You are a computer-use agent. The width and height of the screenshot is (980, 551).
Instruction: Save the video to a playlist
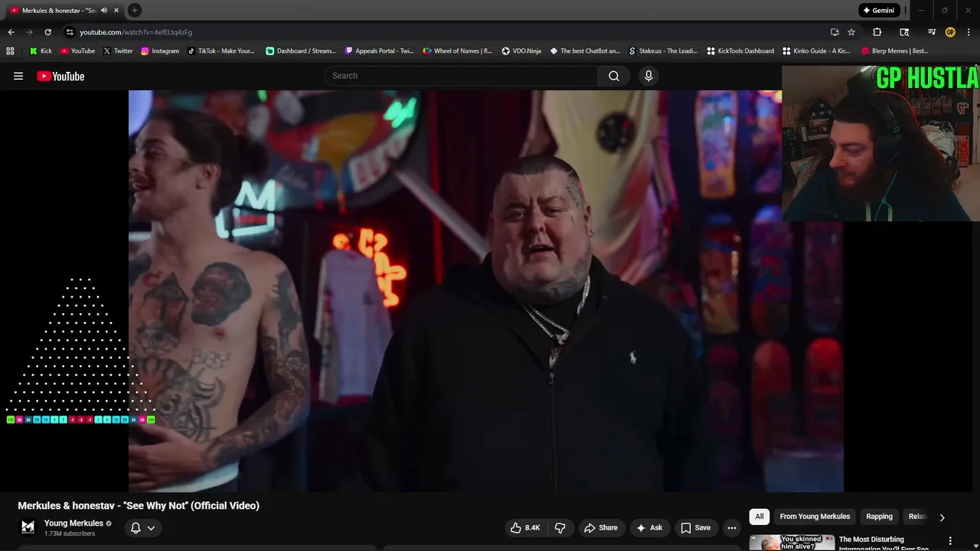(696, 528)
